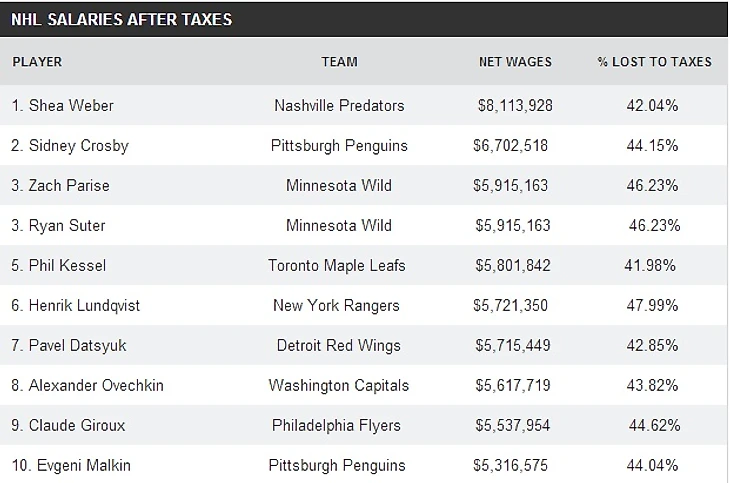Click the New York Rangers team name
Viewport: 730px width, 483px height.
click(339, 305)
